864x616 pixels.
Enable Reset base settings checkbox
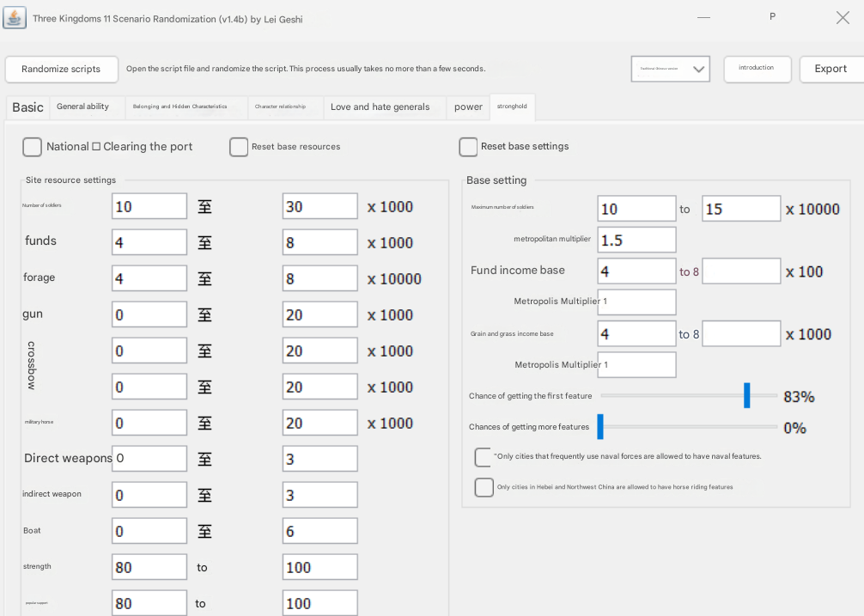pyautogui.click(x=468, y=147)
